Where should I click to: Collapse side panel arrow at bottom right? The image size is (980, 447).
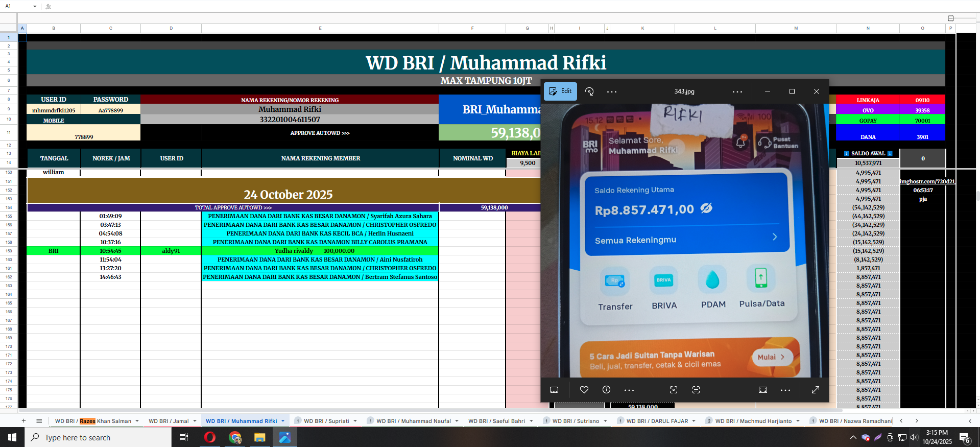point(970,421)
